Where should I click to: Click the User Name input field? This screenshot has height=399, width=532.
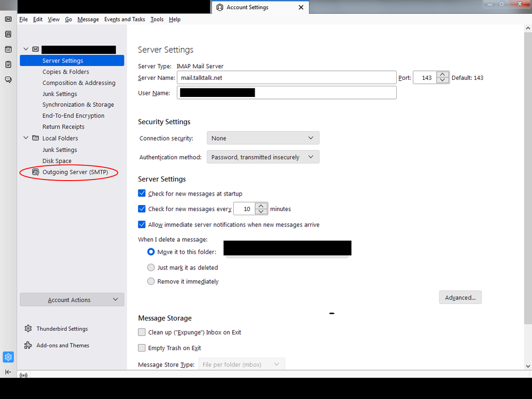(287, 93)
